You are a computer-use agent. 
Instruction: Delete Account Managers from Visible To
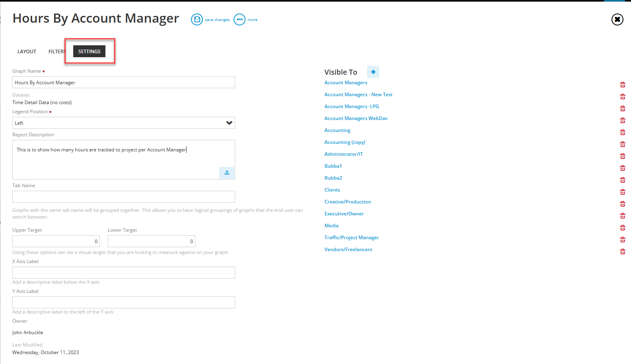(x=623, y=85)
